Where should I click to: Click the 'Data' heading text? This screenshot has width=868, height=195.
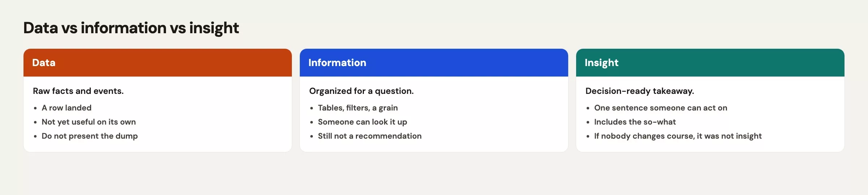coord(44,63)
